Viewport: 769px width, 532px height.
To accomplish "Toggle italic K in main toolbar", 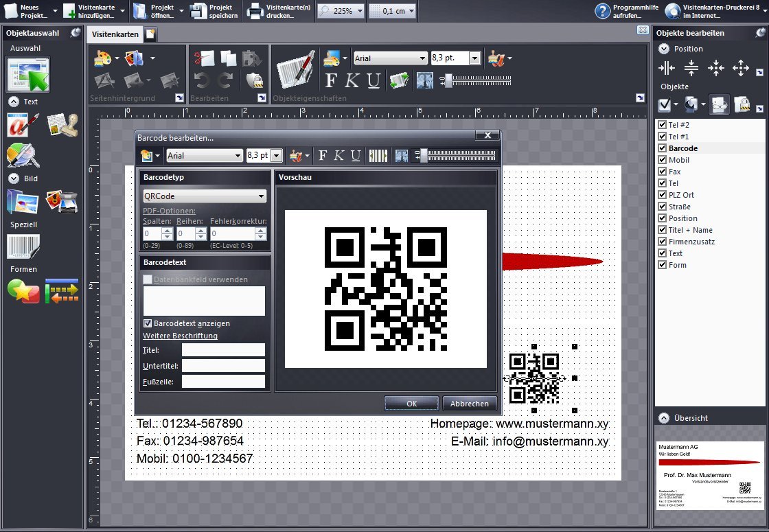I will point(352,80).
